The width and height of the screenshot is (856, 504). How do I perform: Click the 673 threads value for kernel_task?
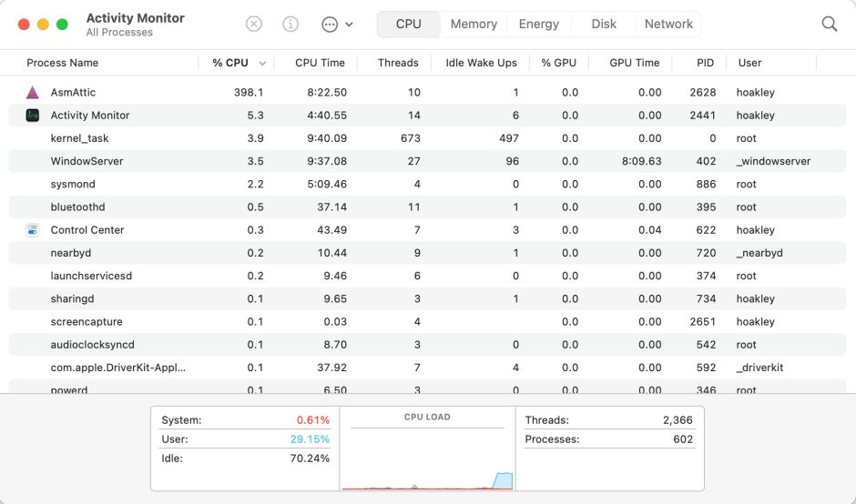click(411, 138)
